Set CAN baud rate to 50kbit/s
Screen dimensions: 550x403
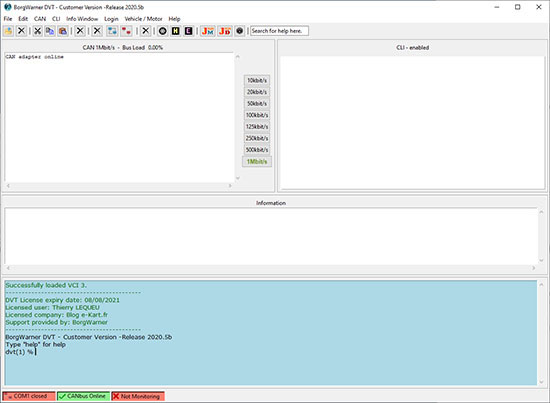257,103
